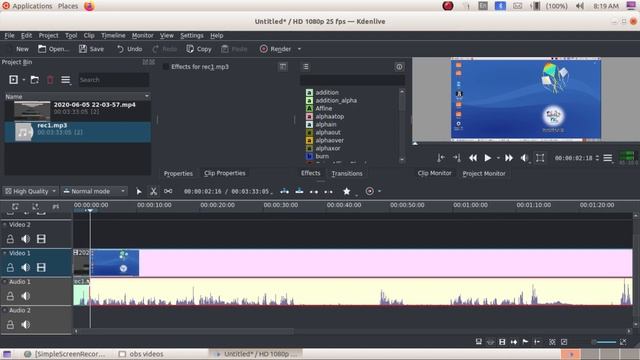Mute audio on the Video 2 track

pos(25,239)
